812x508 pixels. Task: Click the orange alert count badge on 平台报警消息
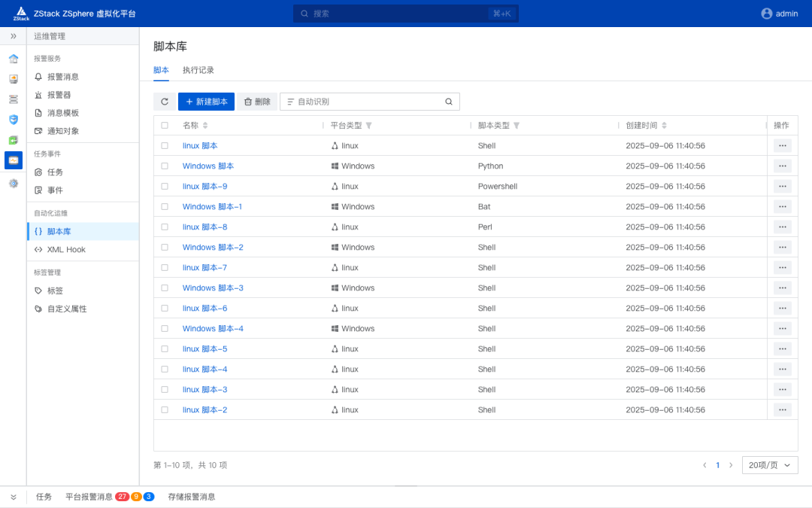(x=137, y=496)
